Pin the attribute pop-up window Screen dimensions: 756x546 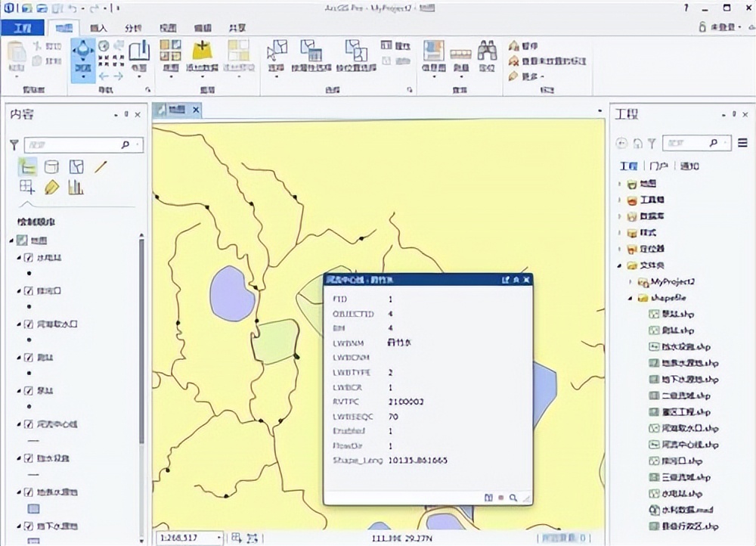(518, 279)
